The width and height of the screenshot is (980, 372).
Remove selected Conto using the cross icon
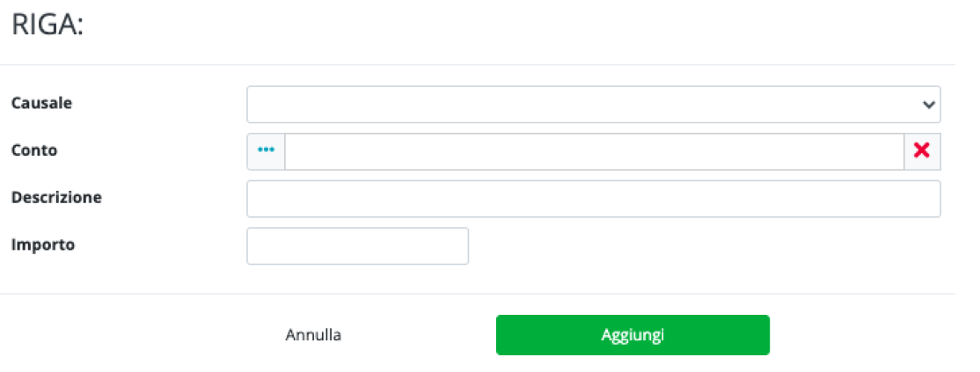tap(922, 150)
